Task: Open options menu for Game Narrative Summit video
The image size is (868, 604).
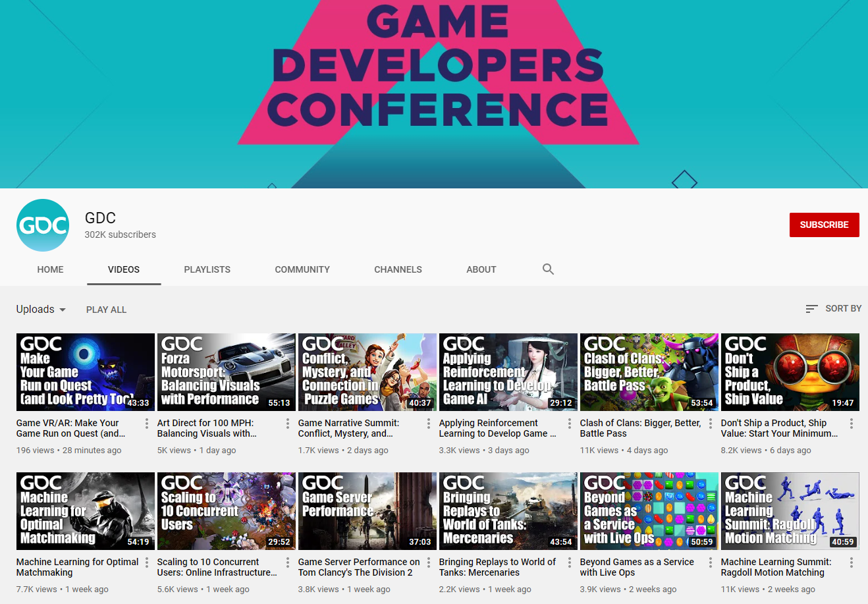Action: [x=429, y=424]
